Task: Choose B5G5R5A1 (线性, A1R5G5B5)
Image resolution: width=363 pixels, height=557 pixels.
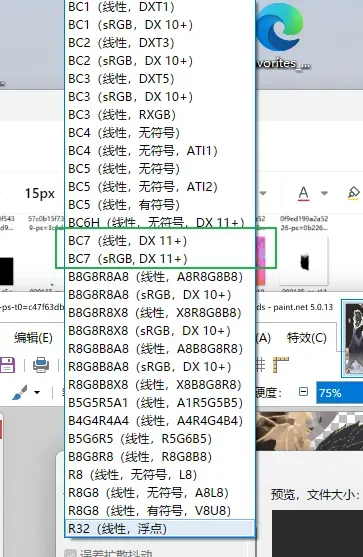Action: point(160,402)
